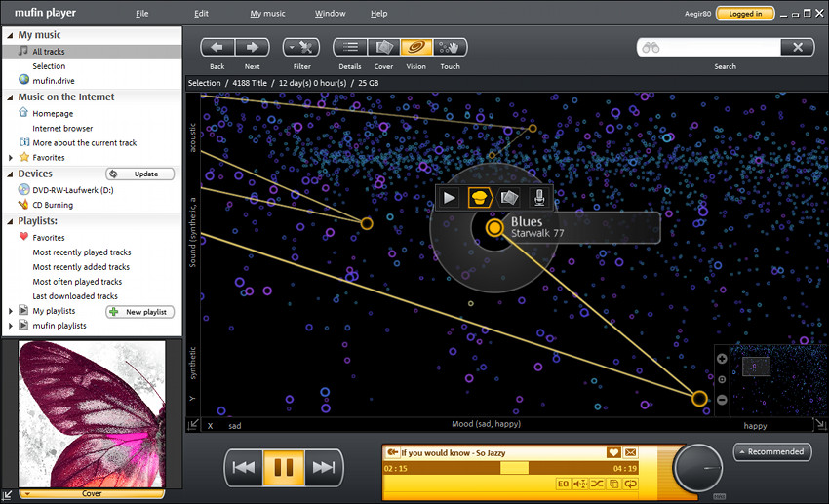Click the butterfly album cover art

click(x=92, y=414)
